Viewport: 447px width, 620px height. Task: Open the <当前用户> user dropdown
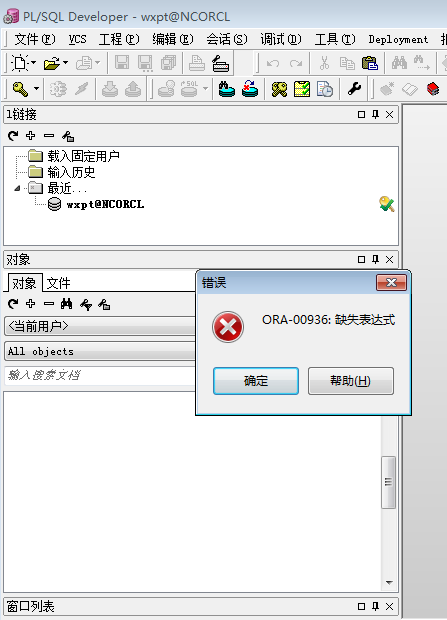coord(100,326)
